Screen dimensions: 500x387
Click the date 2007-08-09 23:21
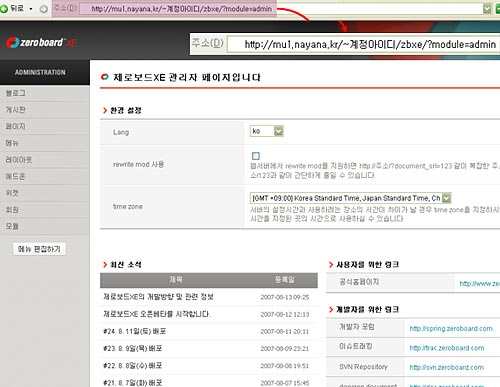coord(285,349)
